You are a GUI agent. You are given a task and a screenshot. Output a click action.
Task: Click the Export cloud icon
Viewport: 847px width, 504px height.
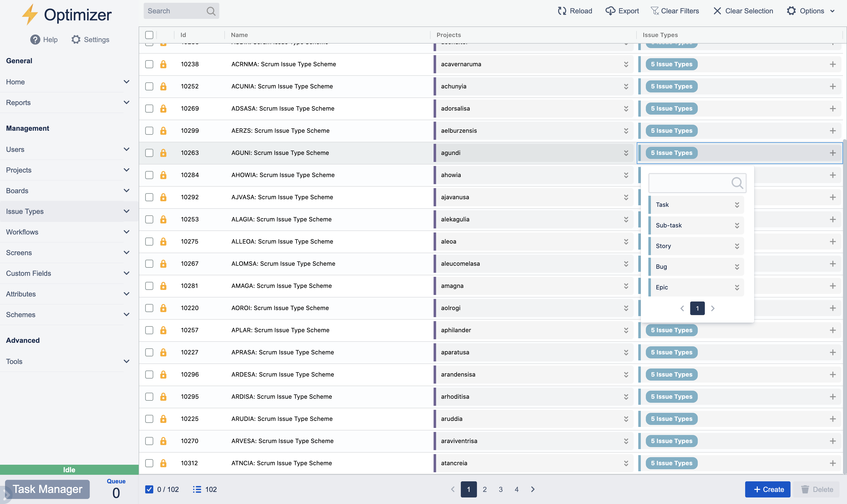coord(611,11)
